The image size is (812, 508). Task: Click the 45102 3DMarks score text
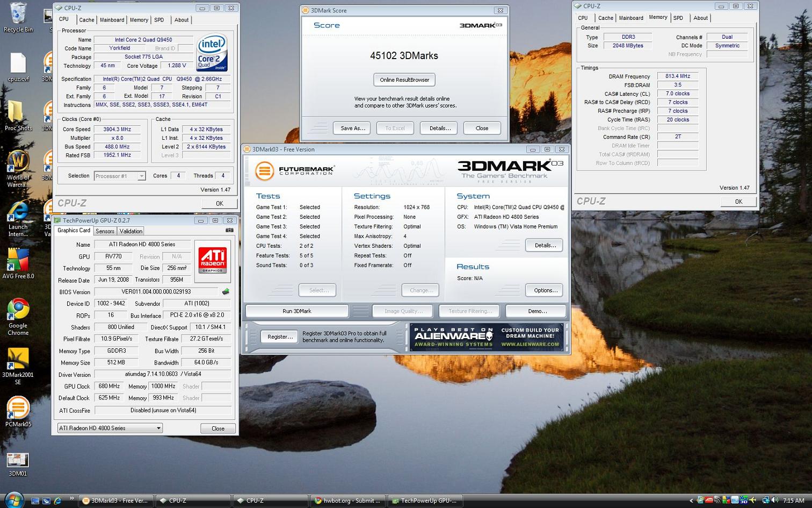point(404,55)
